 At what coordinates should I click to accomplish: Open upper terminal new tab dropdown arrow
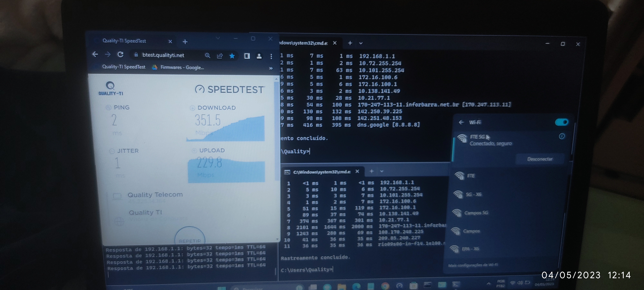point(361,43)
